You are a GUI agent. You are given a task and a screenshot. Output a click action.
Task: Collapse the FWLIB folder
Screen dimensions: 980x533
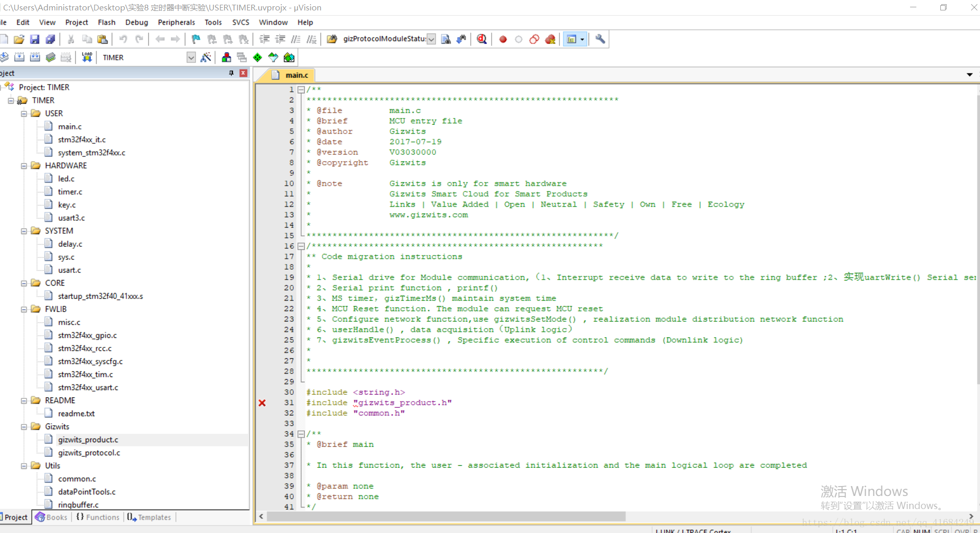pyautogui.click(x=24, y=309)
